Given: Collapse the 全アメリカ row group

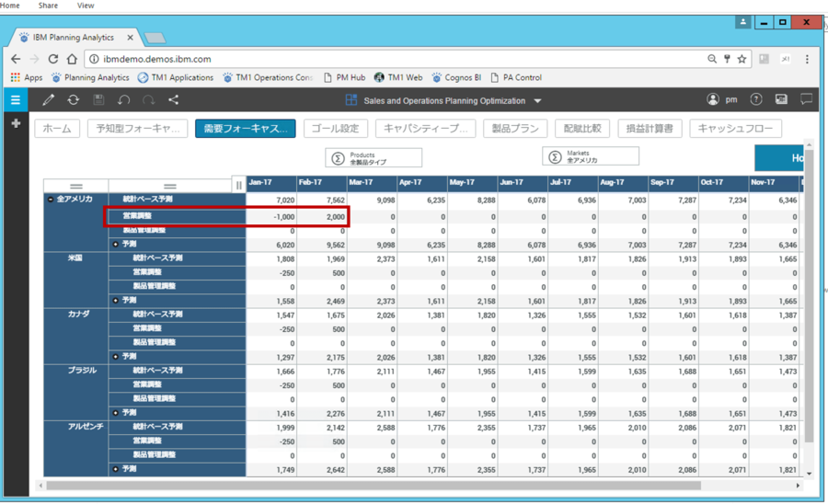Looking at the screenshot, I should pos(50,200).
